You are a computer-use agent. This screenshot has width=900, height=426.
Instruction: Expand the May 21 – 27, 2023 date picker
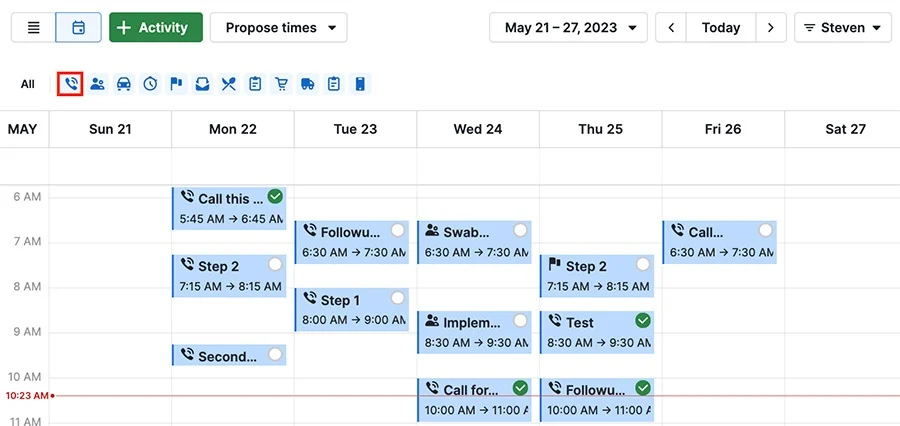[568, 28]
